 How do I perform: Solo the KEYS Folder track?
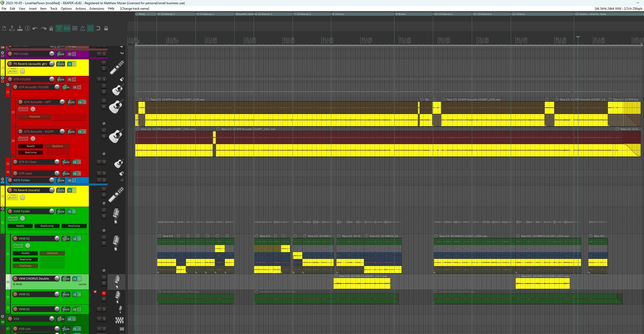(104, 180)
